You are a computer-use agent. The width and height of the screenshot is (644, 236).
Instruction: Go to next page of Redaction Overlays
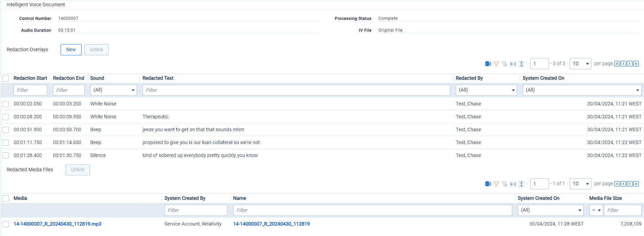click(630, 64)
